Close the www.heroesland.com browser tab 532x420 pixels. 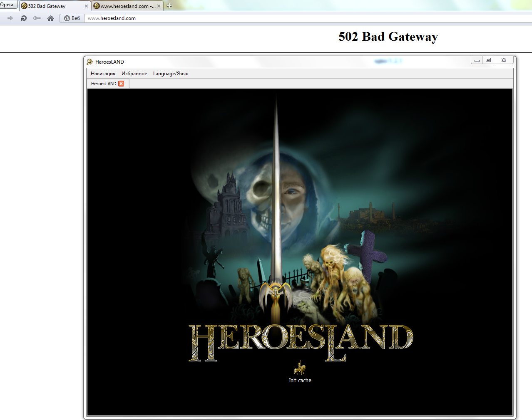point(159,6)
